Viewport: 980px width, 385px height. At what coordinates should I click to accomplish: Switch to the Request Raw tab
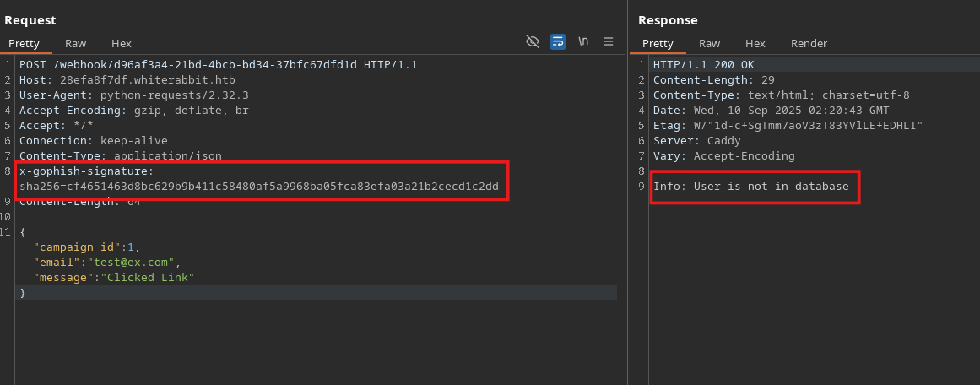coord(76,43)
